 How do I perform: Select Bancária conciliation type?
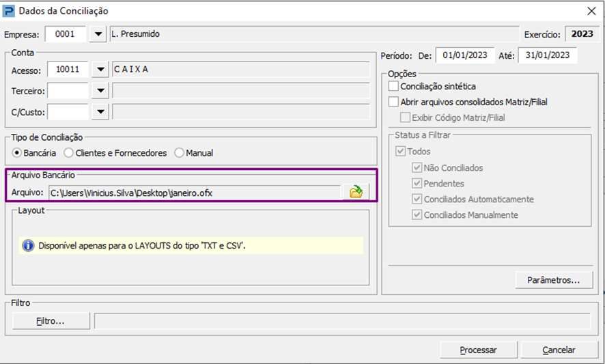[16, 153]
